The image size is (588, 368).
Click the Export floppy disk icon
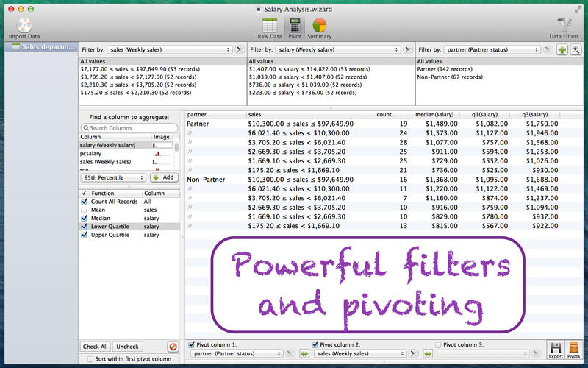pos(556,349)
